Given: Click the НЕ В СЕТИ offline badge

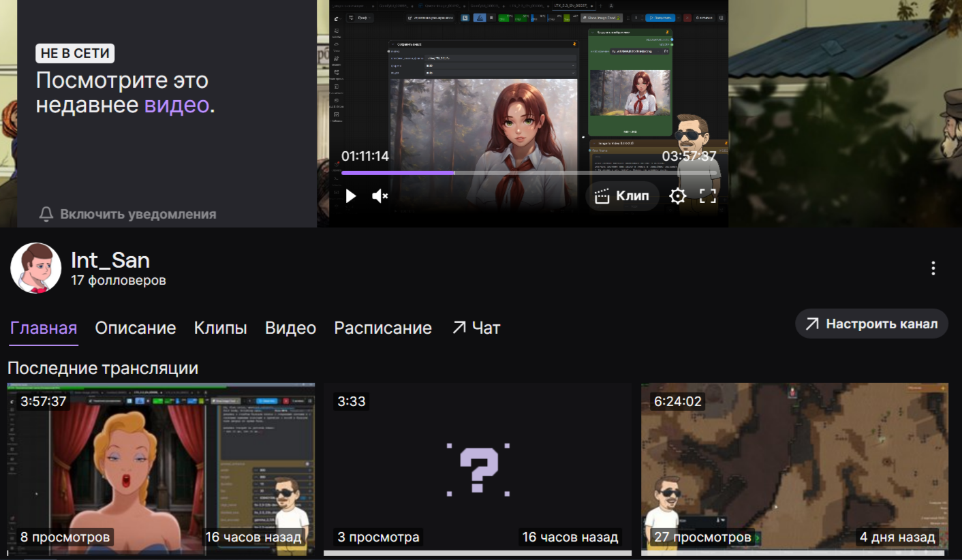Looking at the screenshot, I should [75, 53].
